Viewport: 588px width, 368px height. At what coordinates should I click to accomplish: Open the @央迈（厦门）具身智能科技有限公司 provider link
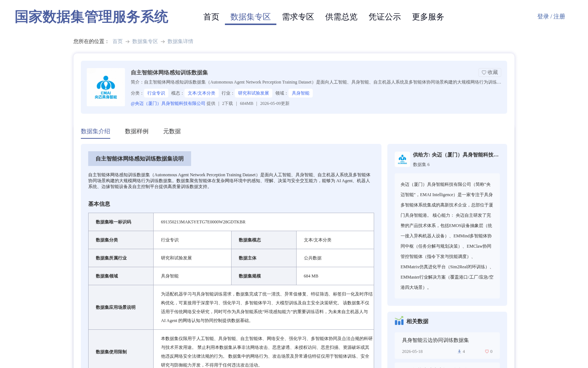(x=168, y=103)
